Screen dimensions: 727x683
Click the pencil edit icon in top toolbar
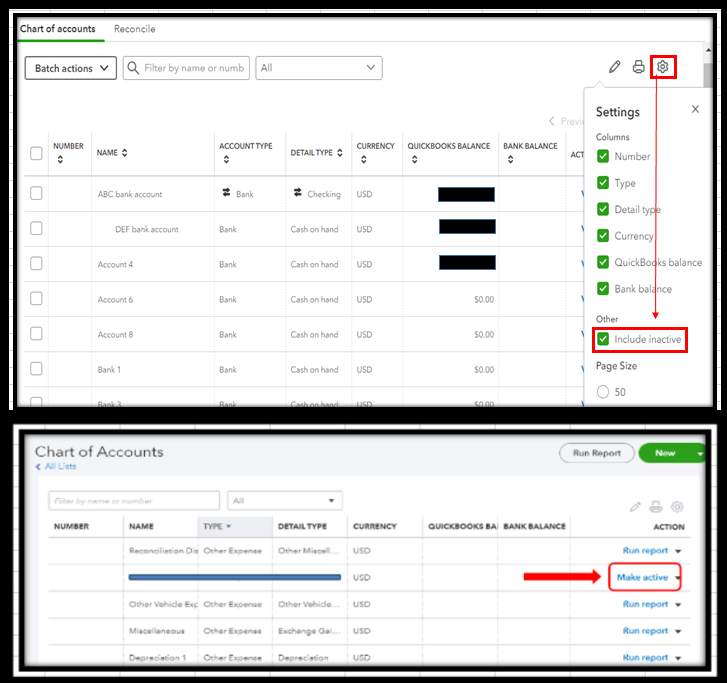pyautogui.click(x=614, y=67)
